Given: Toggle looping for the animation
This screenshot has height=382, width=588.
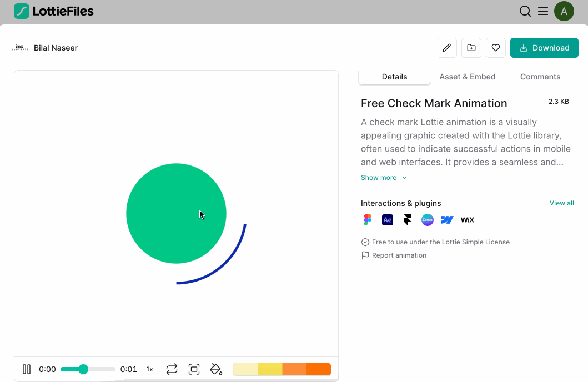Looking at the screenshot, I should [172, 369].
